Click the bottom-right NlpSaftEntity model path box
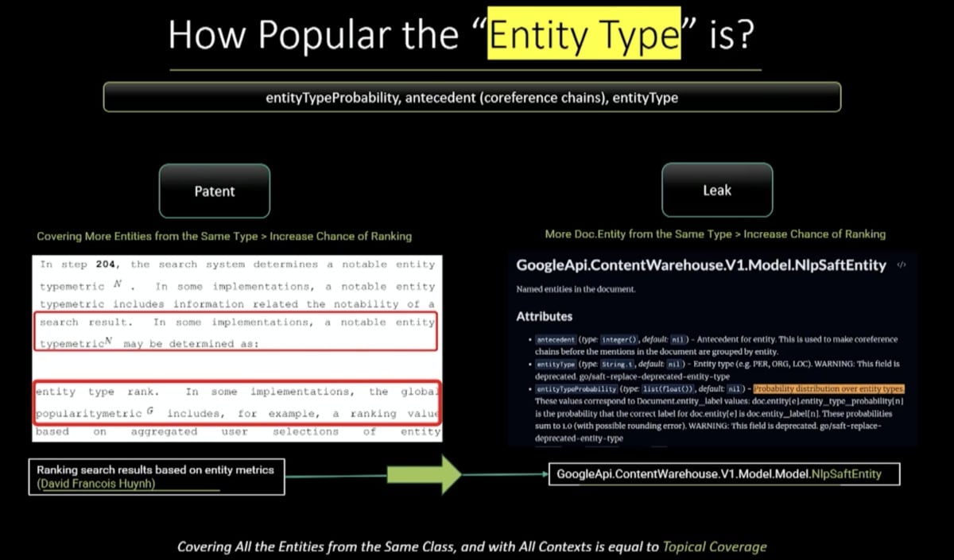Image resolution: width=954 pixels, height=560 pixels. pos(723,474)
